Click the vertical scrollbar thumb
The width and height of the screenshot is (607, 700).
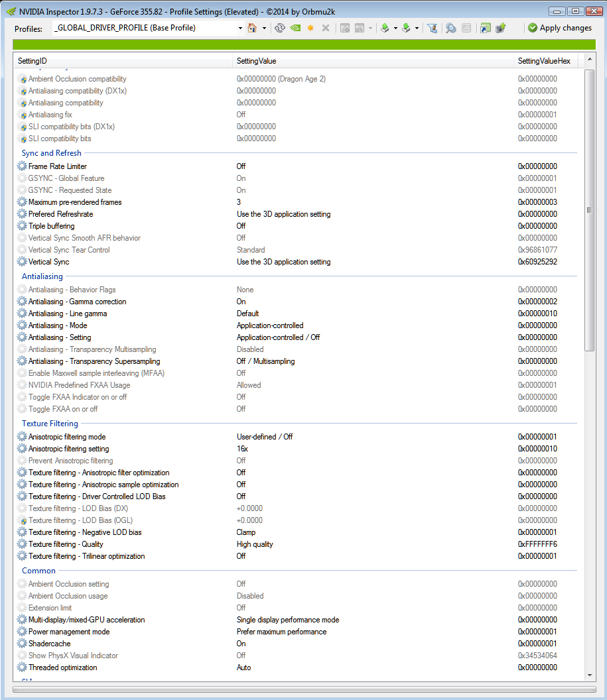pos(590,210)
